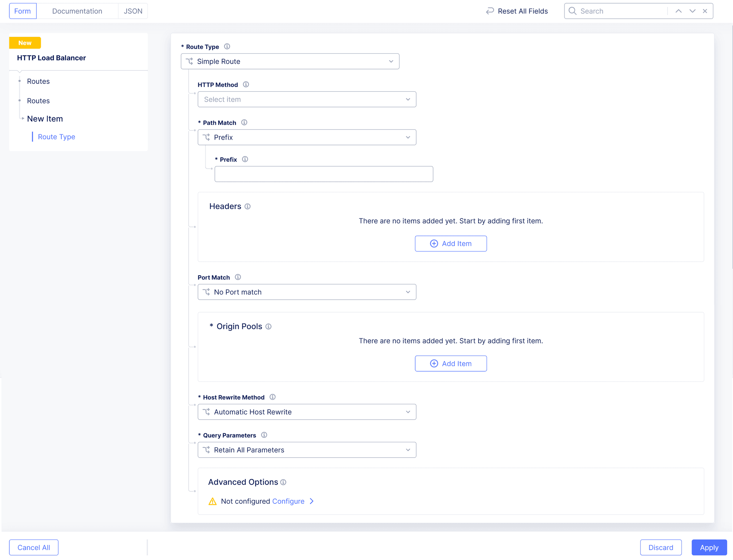
Task: Click the info icon next to Port Match
Action: [238, 277]
